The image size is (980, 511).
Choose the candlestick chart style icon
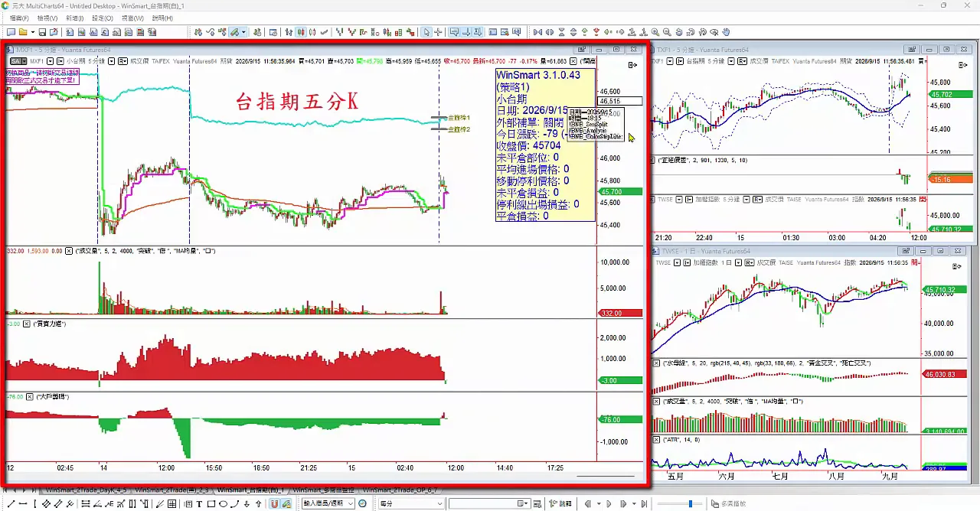pos(302,32)
